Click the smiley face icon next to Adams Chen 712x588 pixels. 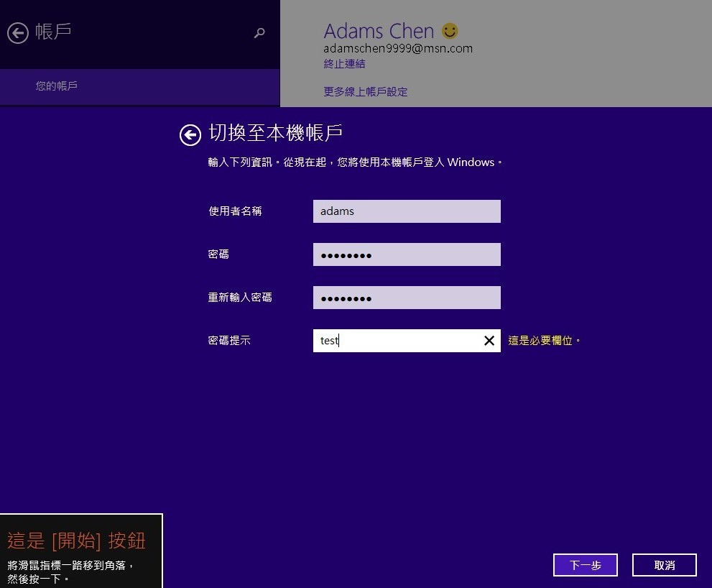click(x=450, y=31)
